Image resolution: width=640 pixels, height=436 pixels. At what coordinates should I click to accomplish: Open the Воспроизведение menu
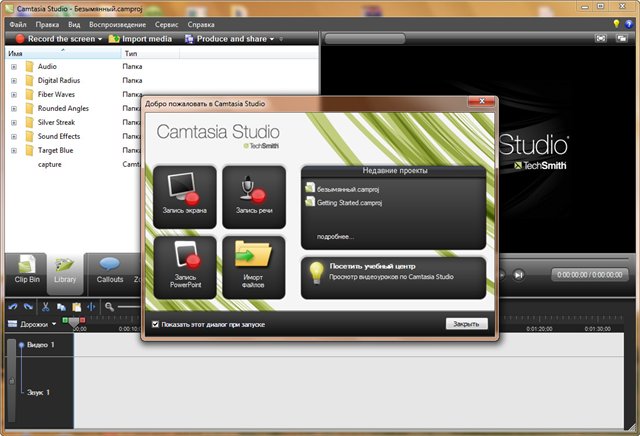tap(118, 24)
